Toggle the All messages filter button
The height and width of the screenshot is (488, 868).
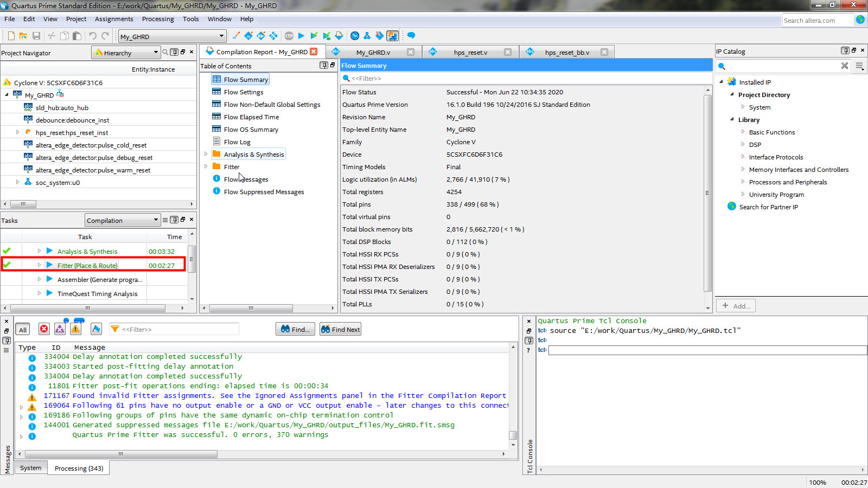(x=23, y=330)
